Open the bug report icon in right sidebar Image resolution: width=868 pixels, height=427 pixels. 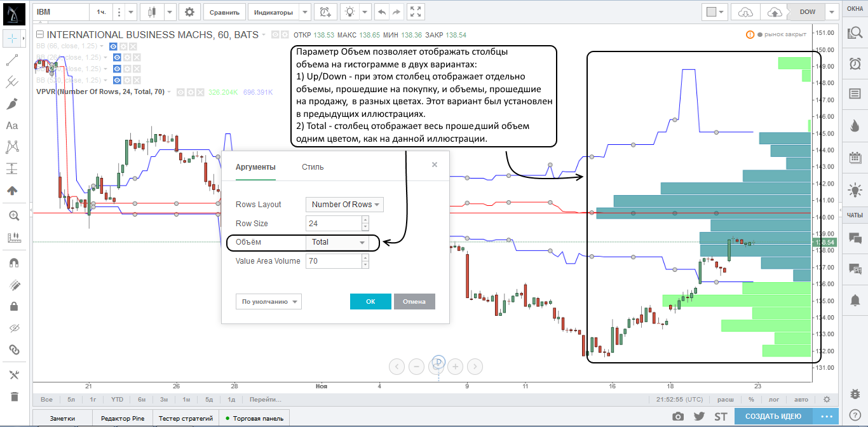click(855, 395)
